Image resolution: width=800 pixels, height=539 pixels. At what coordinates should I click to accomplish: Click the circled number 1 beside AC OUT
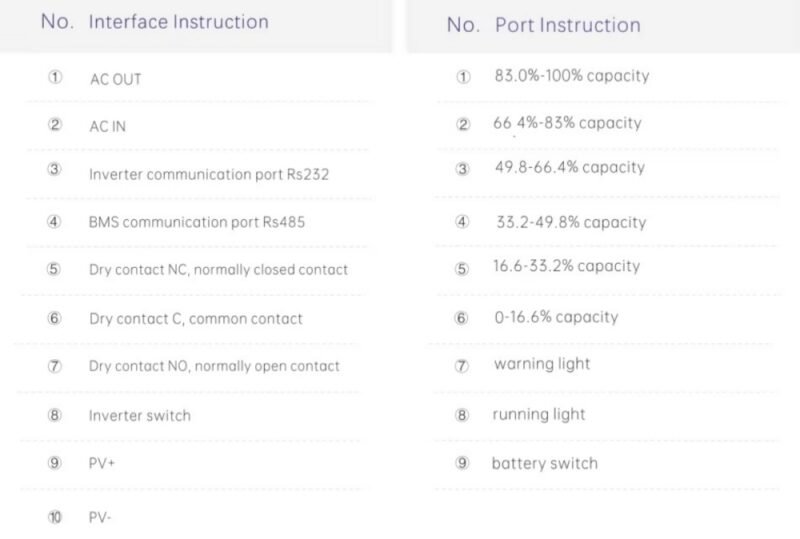(x=55, y=78)
